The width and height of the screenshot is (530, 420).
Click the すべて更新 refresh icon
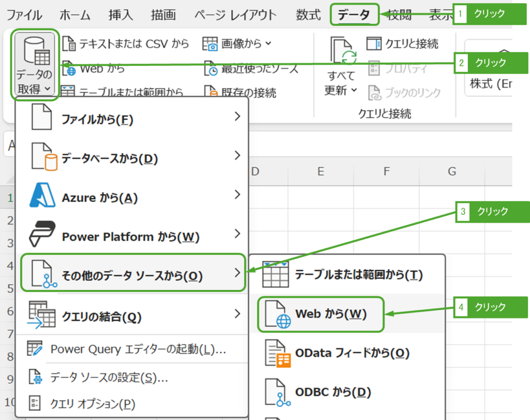pyautogui.click(x=343, y=51)
